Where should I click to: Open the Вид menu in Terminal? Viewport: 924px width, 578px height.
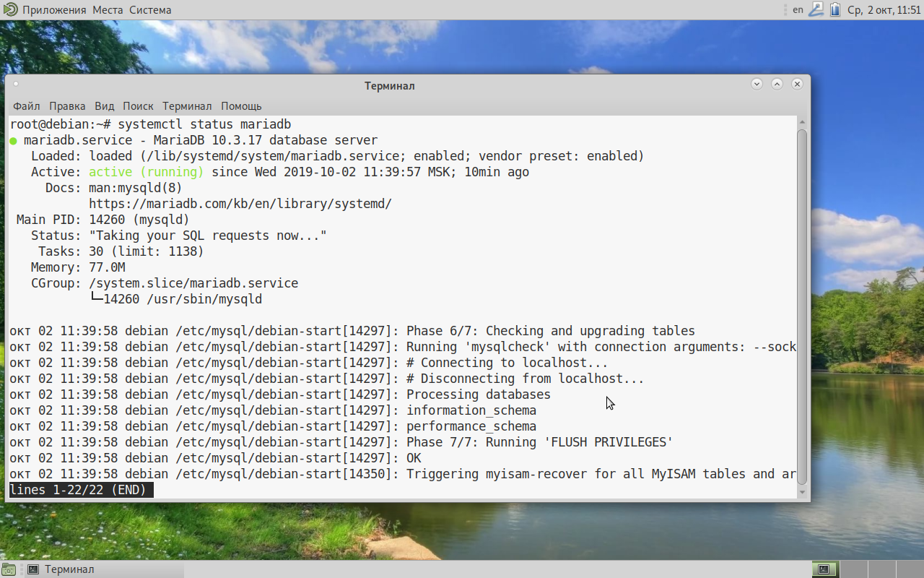pyautogui.click(x=105, y=106)
